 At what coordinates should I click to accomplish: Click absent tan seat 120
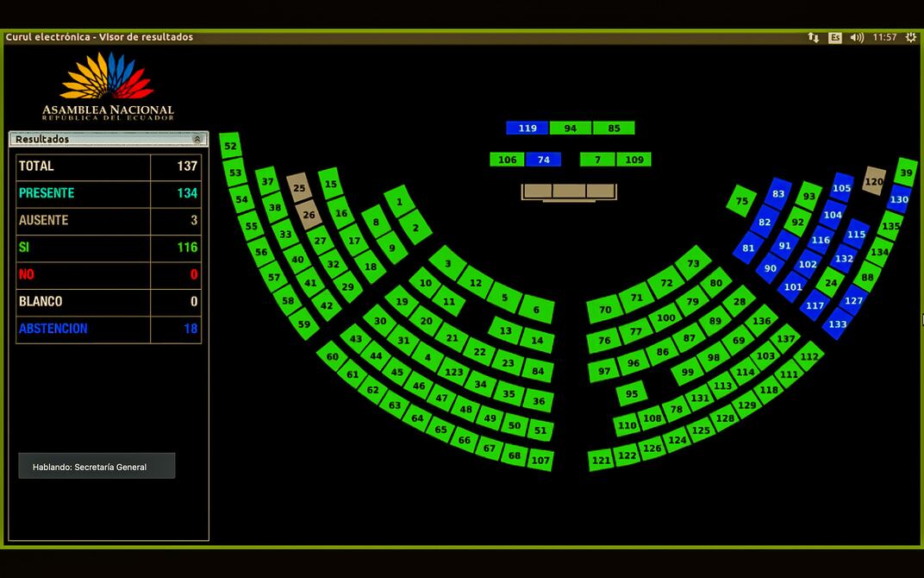tap(874, 181)
